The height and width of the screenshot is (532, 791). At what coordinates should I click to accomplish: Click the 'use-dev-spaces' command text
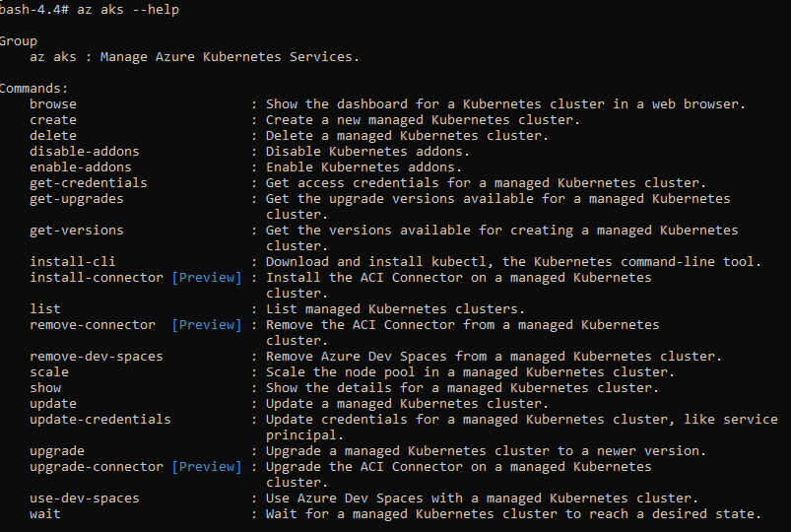pos(85,498)
